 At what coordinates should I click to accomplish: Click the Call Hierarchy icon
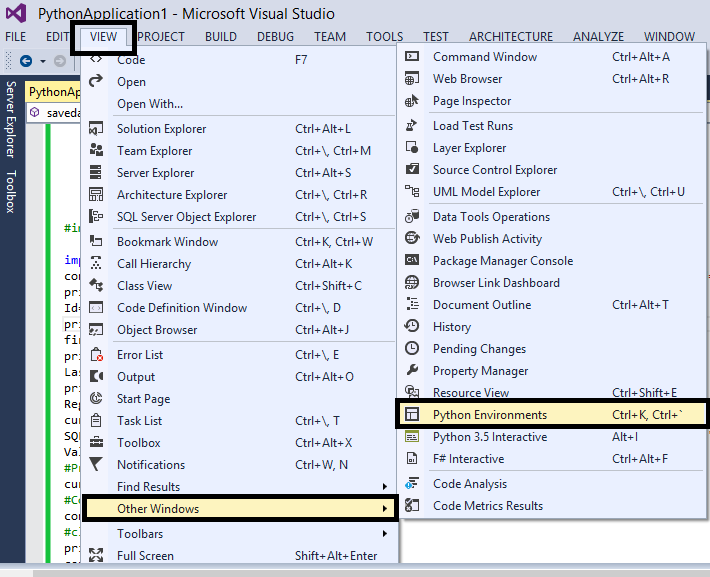tap(96, 264)
